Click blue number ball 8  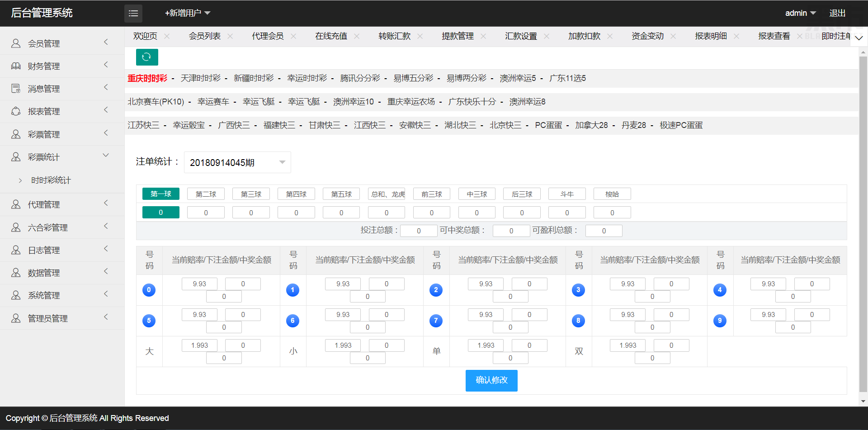(x=578, y=321)
